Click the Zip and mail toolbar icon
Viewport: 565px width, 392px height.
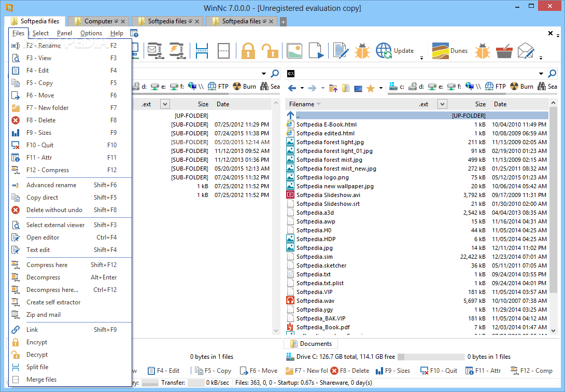pyautogui.click(x=156, y=51)
